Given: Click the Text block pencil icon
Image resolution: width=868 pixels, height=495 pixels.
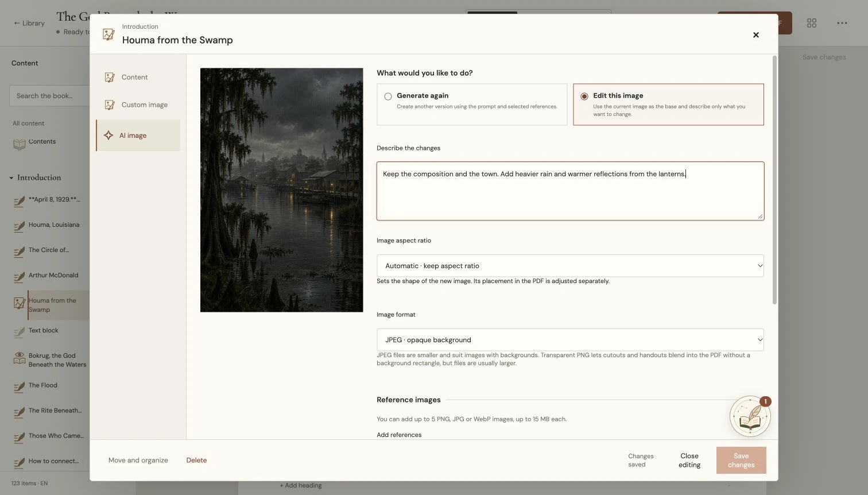Looking at the screenshot, I should (x=20, y=332).
